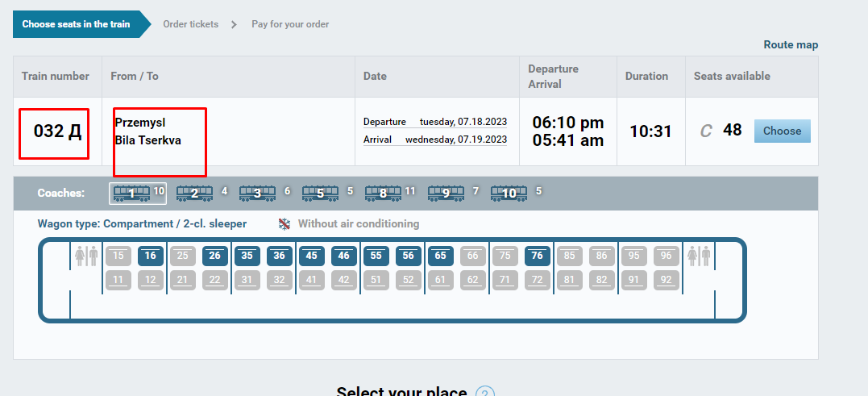Screen dimensions: 868x396
Task: Click unavailable seat 92
Action: coord(667,280)
